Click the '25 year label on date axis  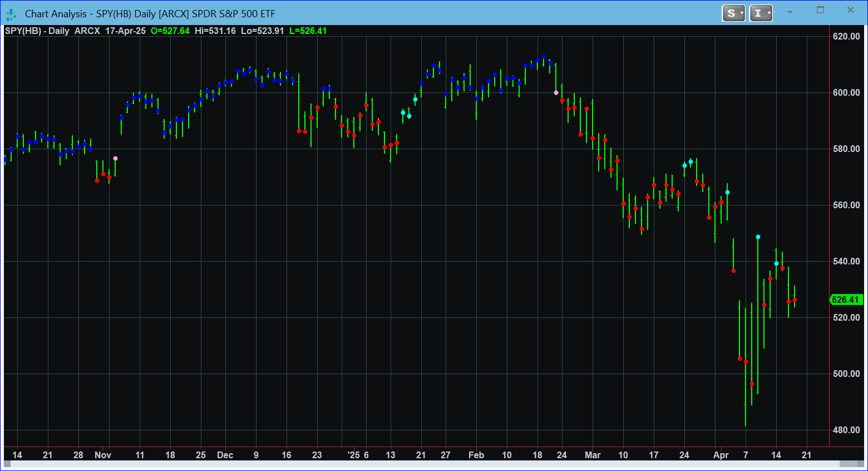[x=353, y=455]
